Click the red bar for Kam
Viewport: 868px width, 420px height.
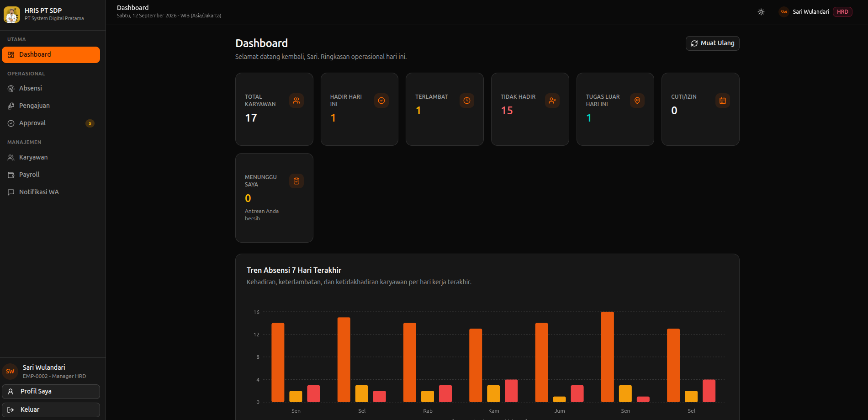(511, 391)
